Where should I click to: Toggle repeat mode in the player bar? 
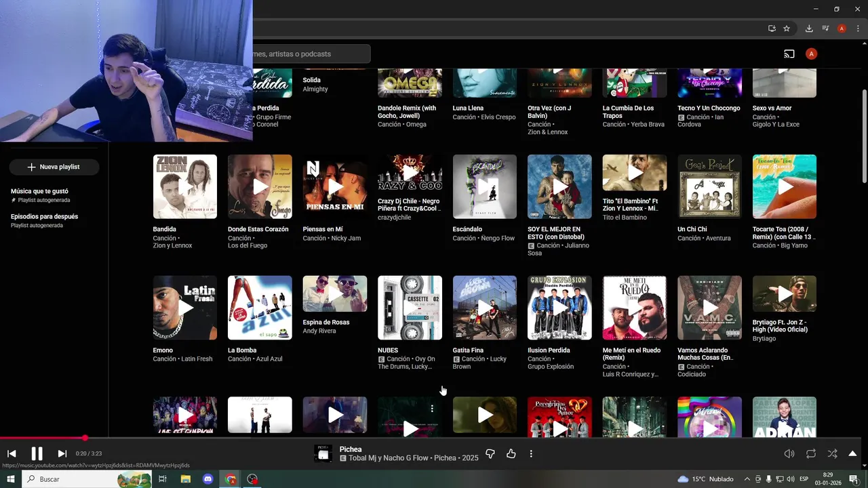(x=811, y=453)
